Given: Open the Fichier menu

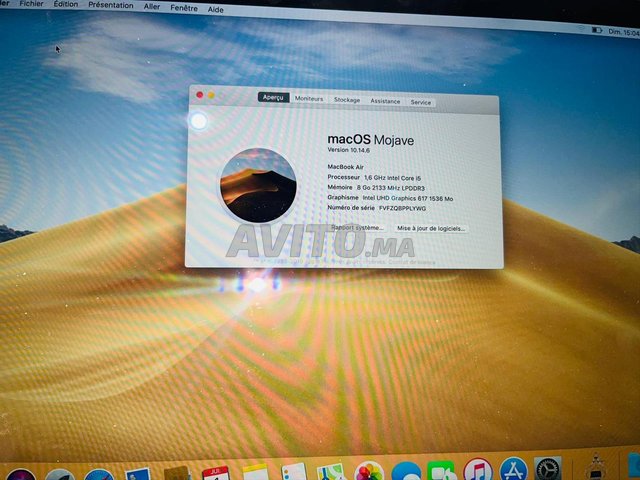Looking at the screenshot, I should (31, 5).
